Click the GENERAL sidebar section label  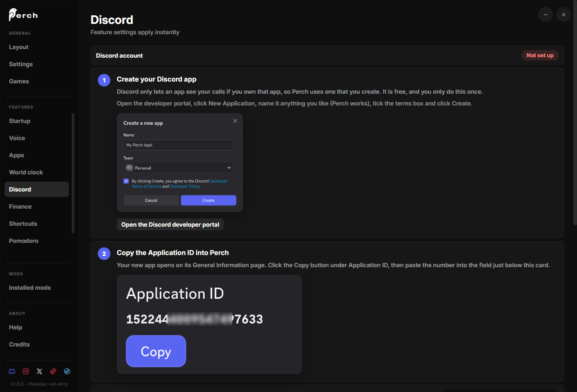(20, 33)
